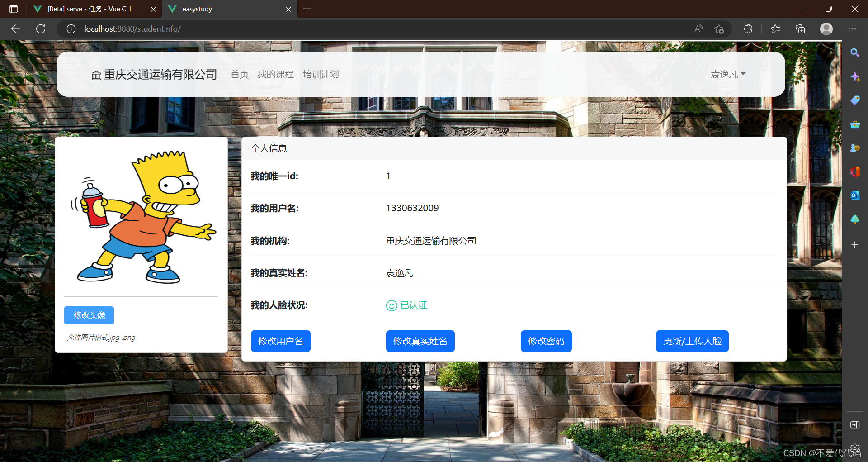Click real name value 袁逸凡 in table

[x=399, y=273]
